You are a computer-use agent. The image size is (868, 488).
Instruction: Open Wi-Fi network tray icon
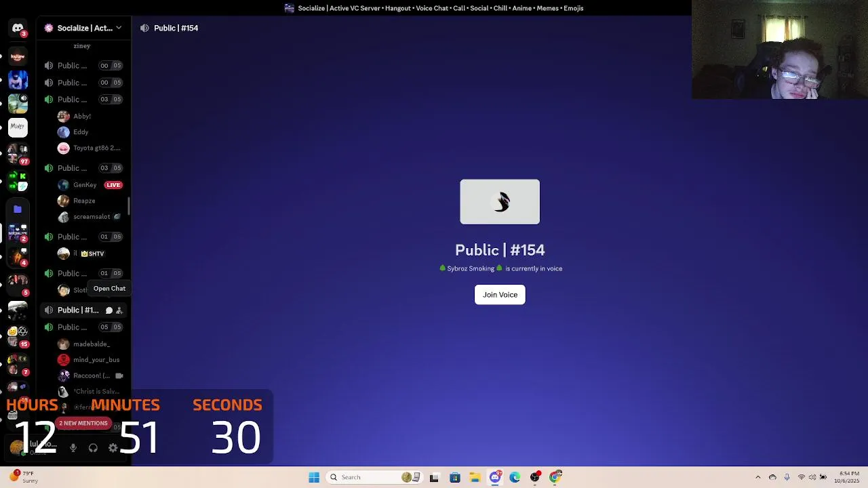801,477
